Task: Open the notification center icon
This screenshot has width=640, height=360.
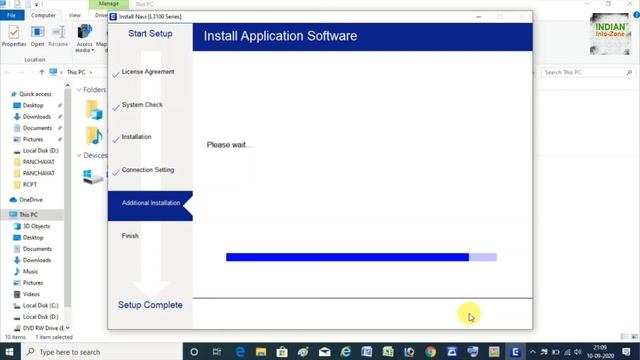Action: point(627,352)
